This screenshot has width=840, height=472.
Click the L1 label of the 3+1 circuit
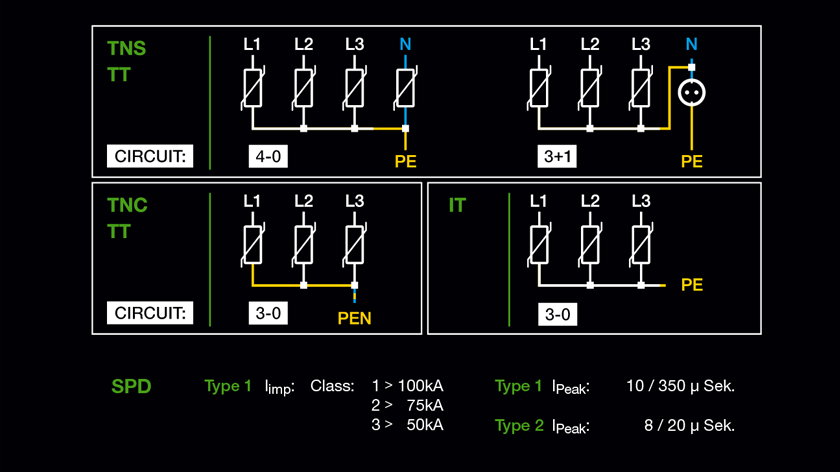coord(538,44)
